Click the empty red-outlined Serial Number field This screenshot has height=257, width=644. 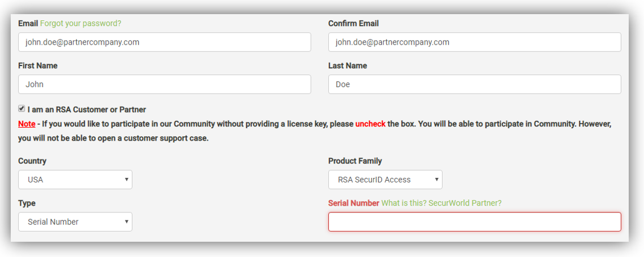tap(474, 222)
